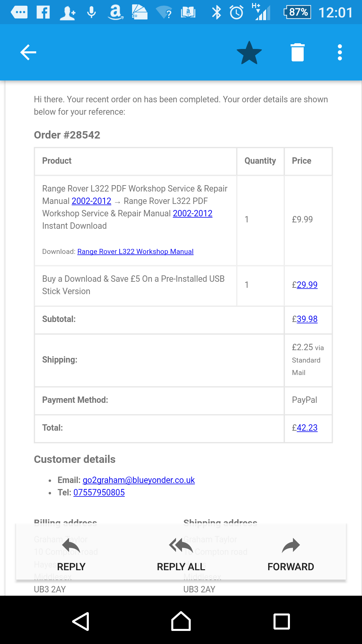
Task: Click the go2graham@blueyonder.co.uk email link
Action: [139, 480]
